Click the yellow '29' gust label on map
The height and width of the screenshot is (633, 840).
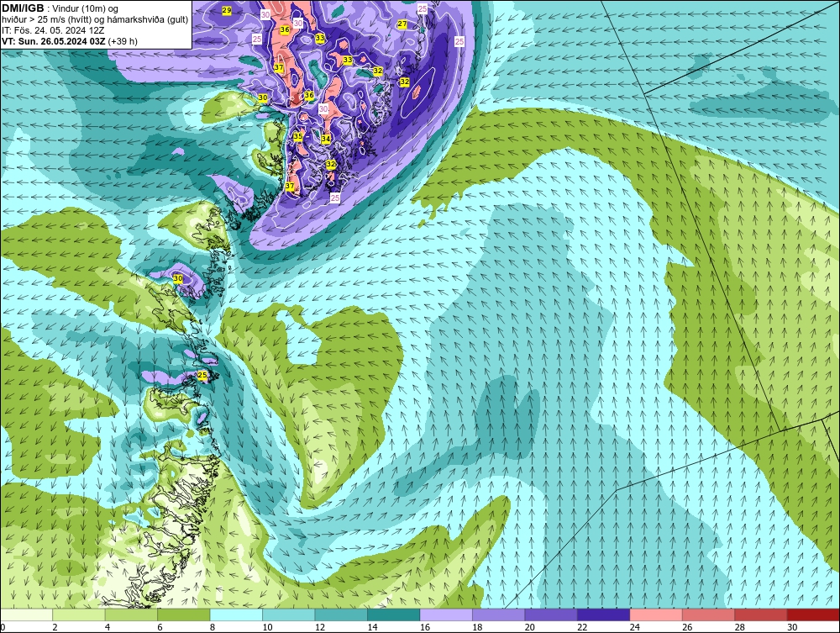[x=227, y=10]
